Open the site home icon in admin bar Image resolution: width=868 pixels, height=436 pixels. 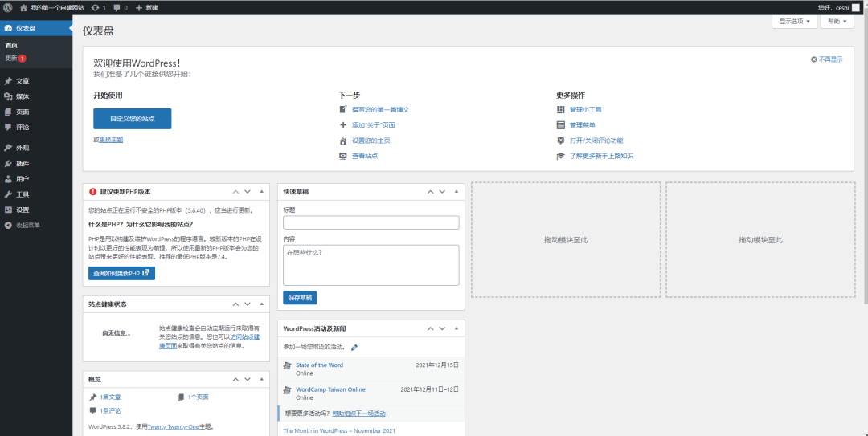click(23, 8)
